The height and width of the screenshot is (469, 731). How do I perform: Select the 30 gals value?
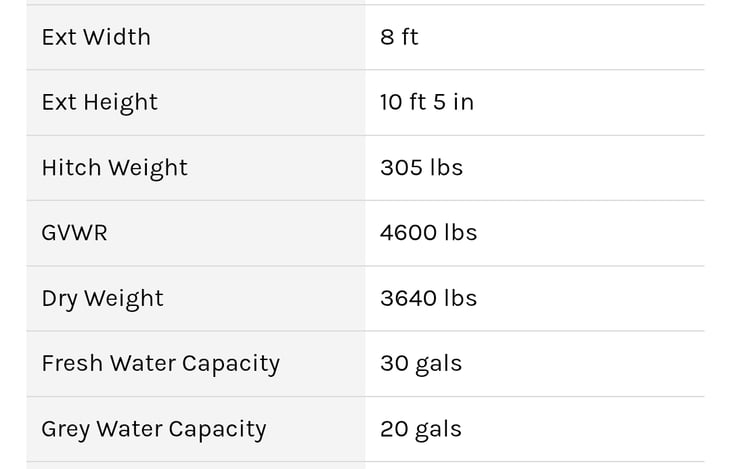tap(420, 363)
